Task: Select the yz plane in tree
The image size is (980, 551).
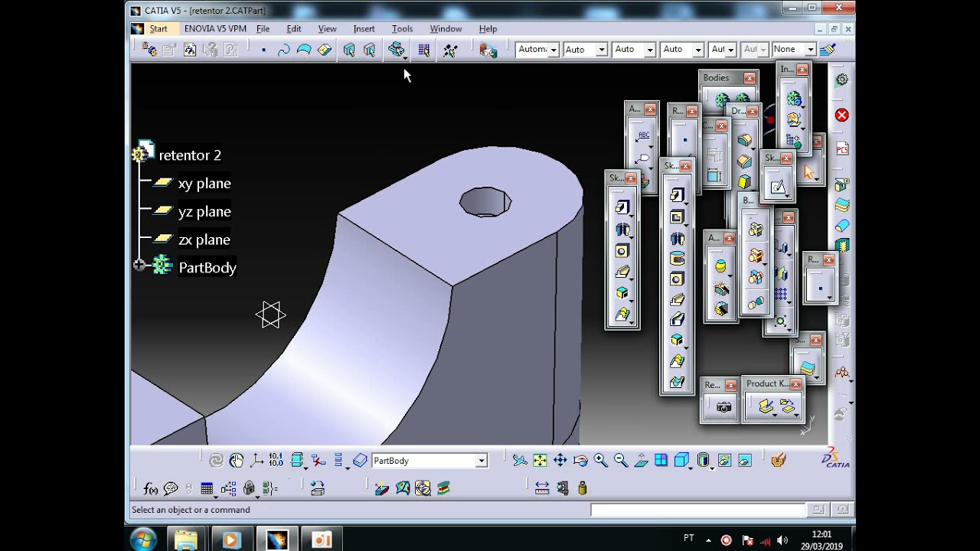Action: coord(204,211)
